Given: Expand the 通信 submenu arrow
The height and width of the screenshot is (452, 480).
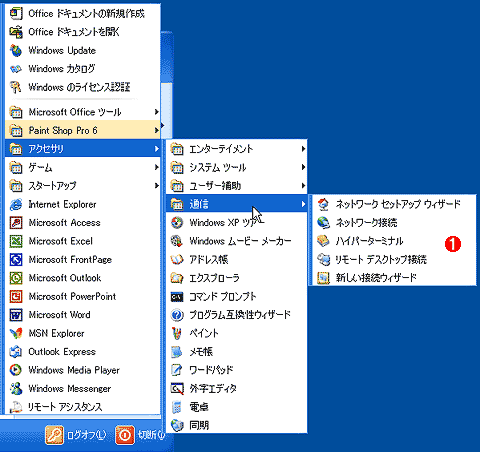Looking at the screenshot, I should tap(303, 204).
